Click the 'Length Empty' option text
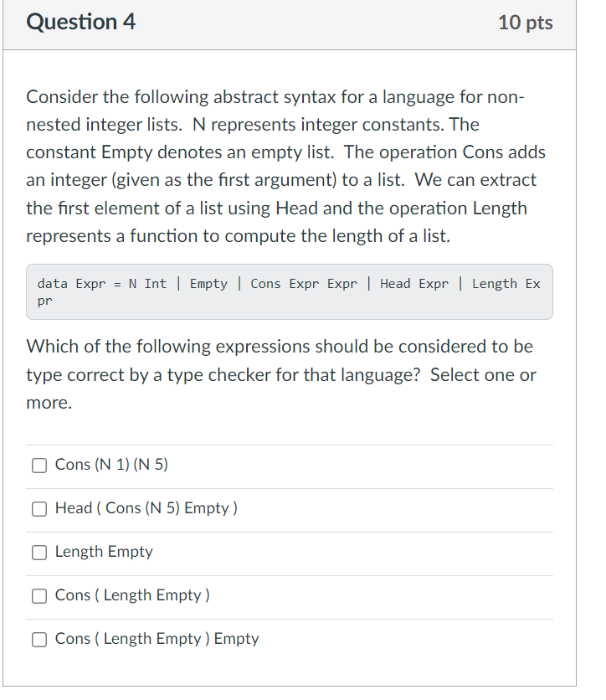 coord(104,552)
